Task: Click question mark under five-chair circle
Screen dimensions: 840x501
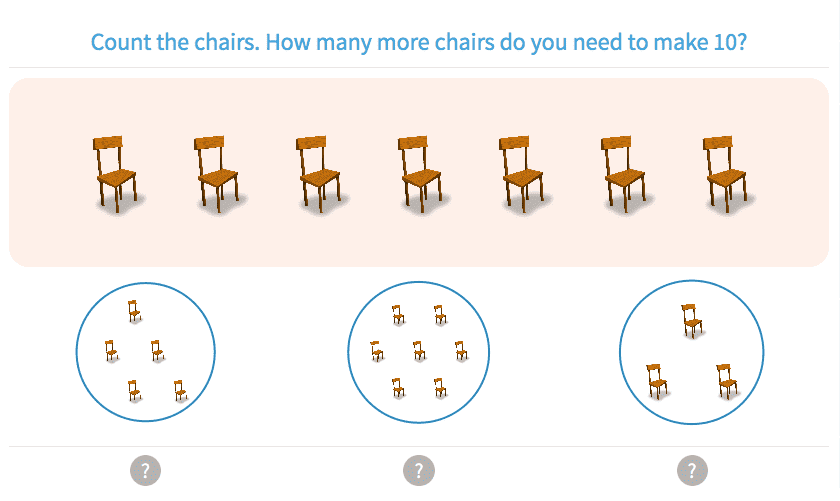Action: point(145,470)
